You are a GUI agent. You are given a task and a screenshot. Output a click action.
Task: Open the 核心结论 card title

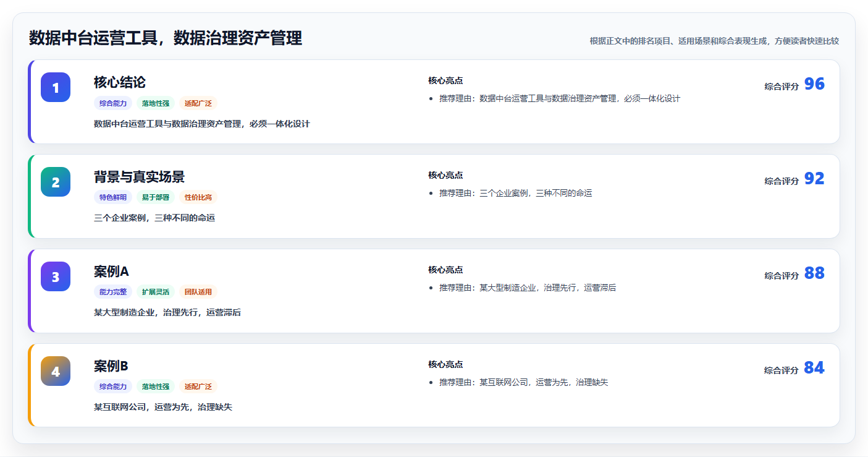(x=120, y=82)
